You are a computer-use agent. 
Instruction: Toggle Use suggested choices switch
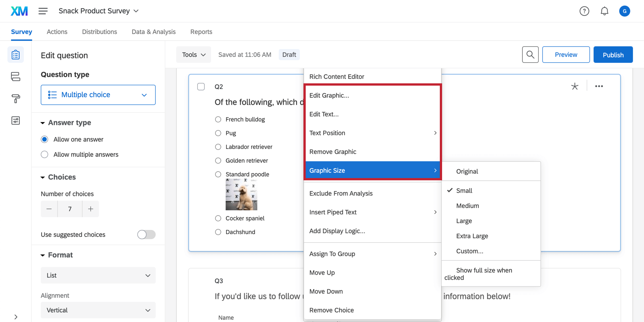tap(146, 234)
